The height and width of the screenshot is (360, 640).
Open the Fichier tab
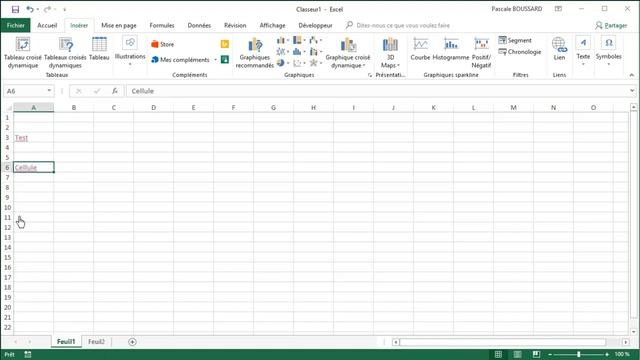click(16, 25)
